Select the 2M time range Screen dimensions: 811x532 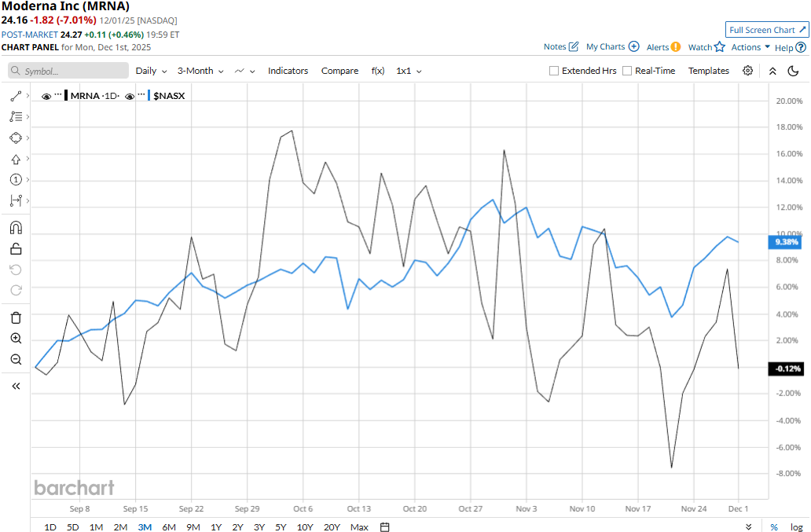click(x=120, y=526)
